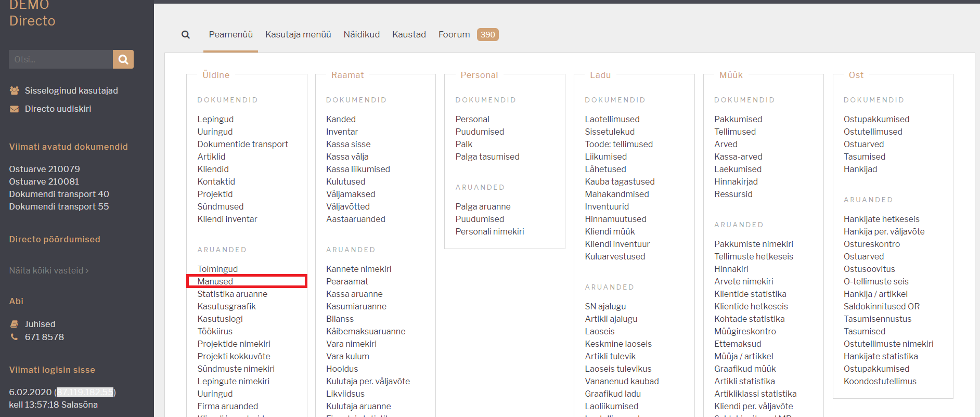Open Artiklid under Üldine

pyautogui.click(x=211, y=157)
